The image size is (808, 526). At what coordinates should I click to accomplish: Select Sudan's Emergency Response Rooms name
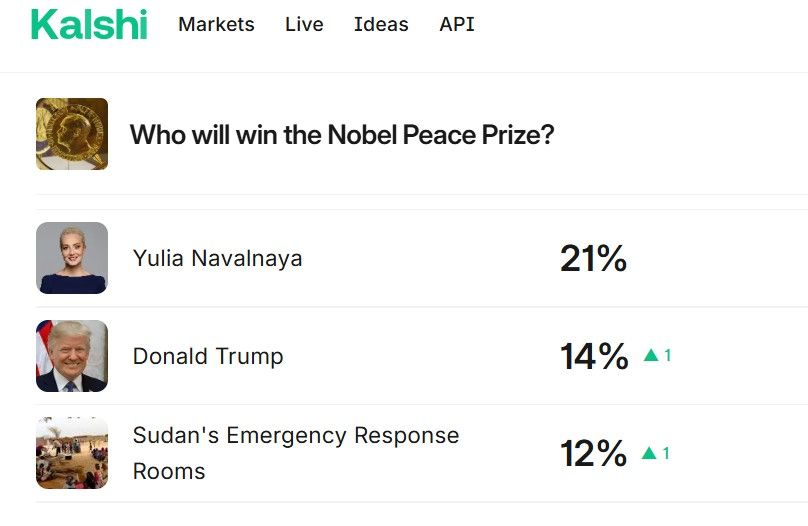point(295,453)
